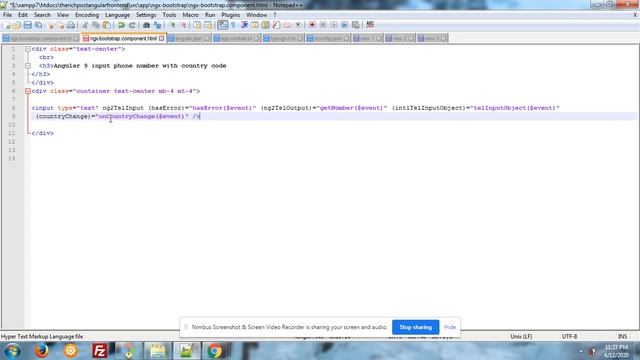The image size is (640, 360).
Task: Click the Unix (LF) status bar entry
Action: (x=521, y=337)
